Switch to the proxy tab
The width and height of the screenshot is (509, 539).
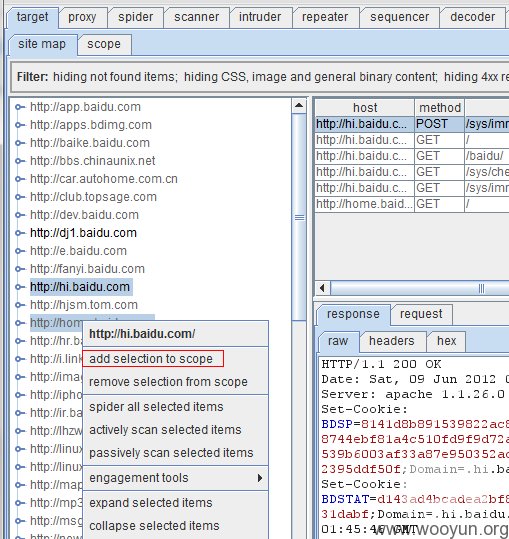point(82,17)
